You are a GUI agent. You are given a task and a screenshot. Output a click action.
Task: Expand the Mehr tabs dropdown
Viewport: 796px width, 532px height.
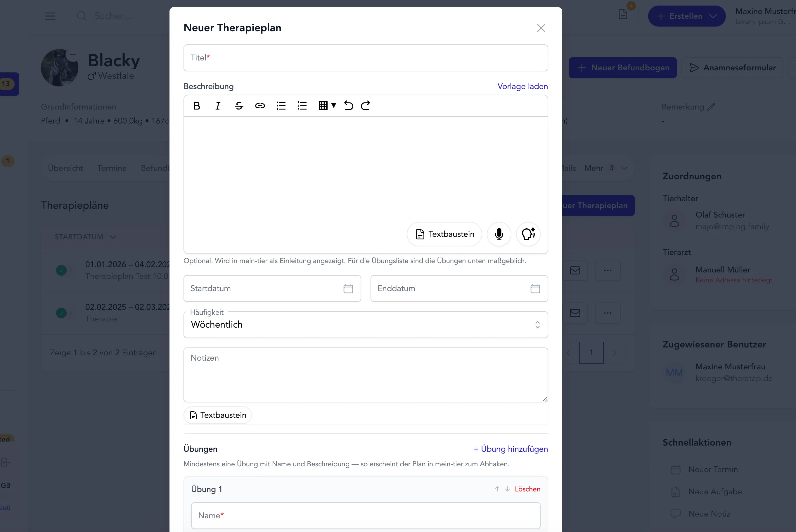pyautogui.click(x=606, y=168)
